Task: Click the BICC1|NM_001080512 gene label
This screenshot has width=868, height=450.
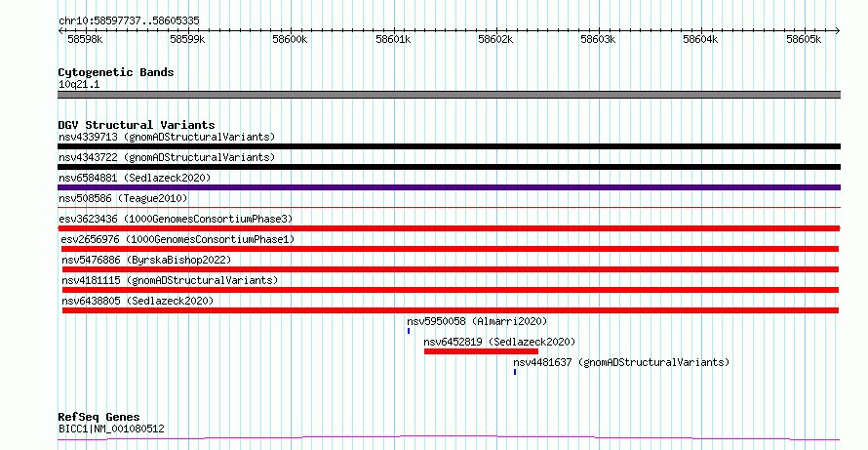Action: click(111, 429)
